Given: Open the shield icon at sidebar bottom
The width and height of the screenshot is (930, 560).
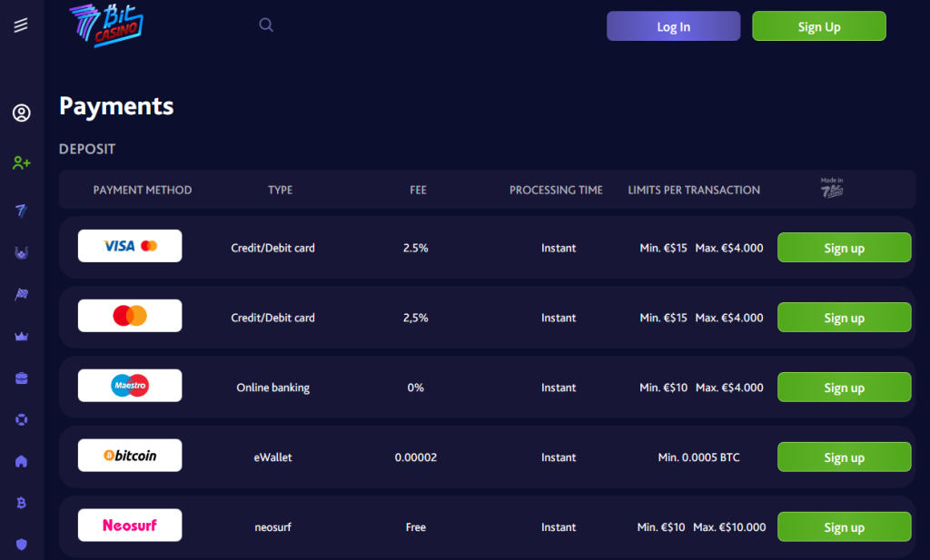Looking at the screenshot, I should [x=20, y=544].
